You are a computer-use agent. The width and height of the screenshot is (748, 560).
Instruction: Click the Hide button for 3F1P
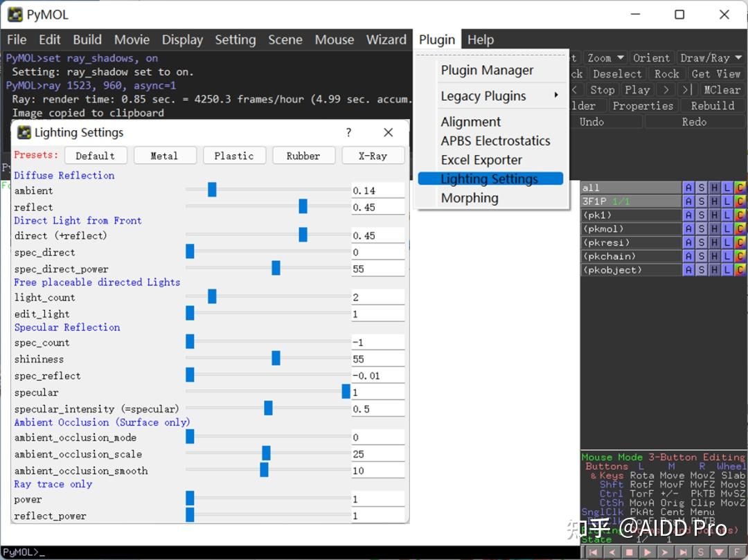point(714,201)
